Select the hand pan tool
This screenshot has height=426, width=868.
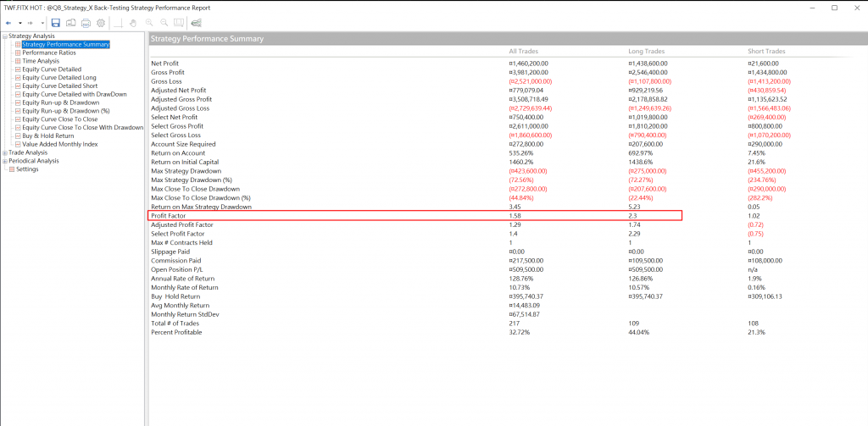pyautogui.click(x=134, y=21)
